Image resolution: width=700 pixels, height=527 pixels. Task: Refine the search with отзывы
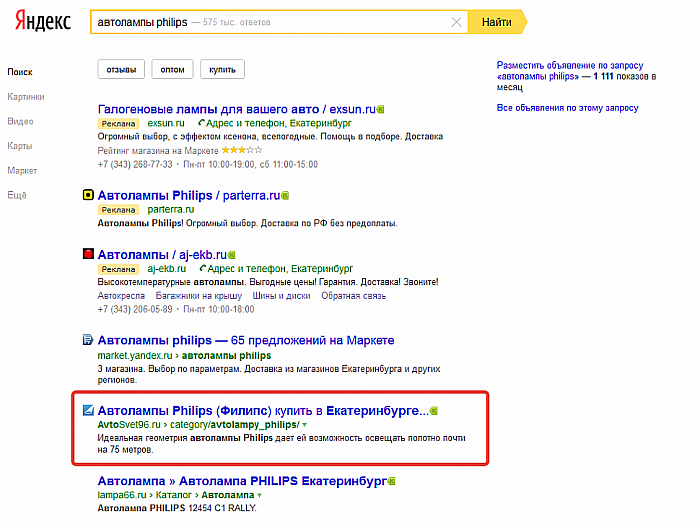pos(121,69)
